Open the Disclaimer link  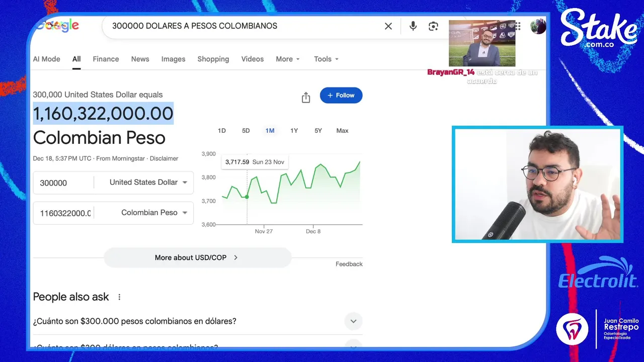(x=164, y=158)
